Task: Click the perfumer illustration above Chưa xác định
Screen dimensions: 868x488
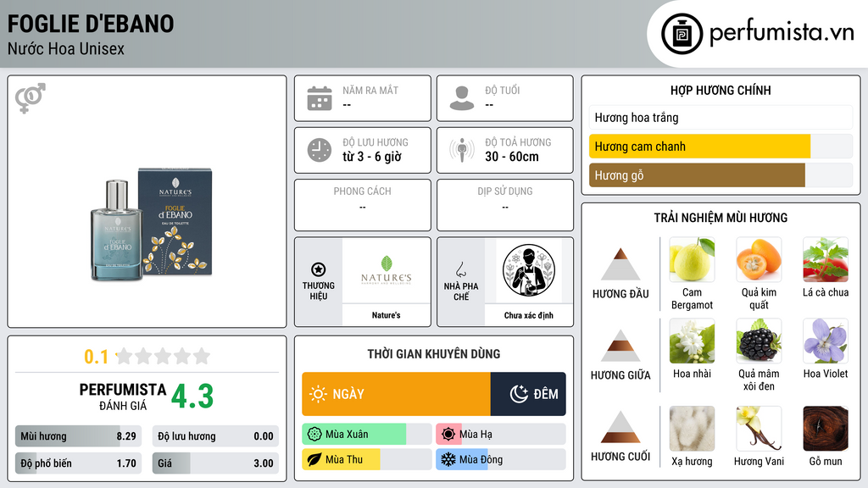Action: pyautogui.click(x=529, y=270)
